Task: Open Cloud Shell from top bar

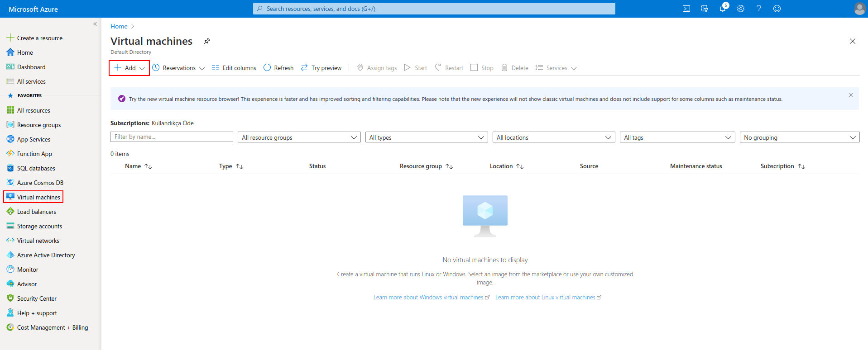Action: (686, 9)
